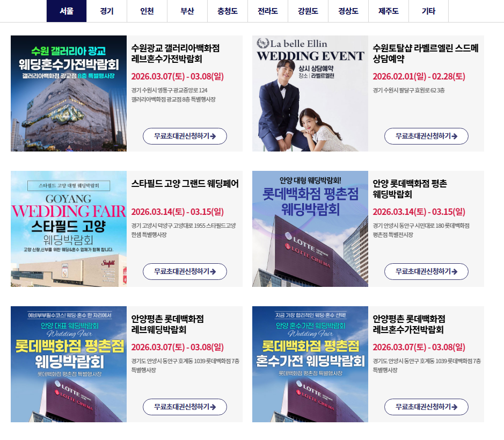504x440 pixels.
Task: Switch to the 제주도 tab
Action: pos(388,11)
